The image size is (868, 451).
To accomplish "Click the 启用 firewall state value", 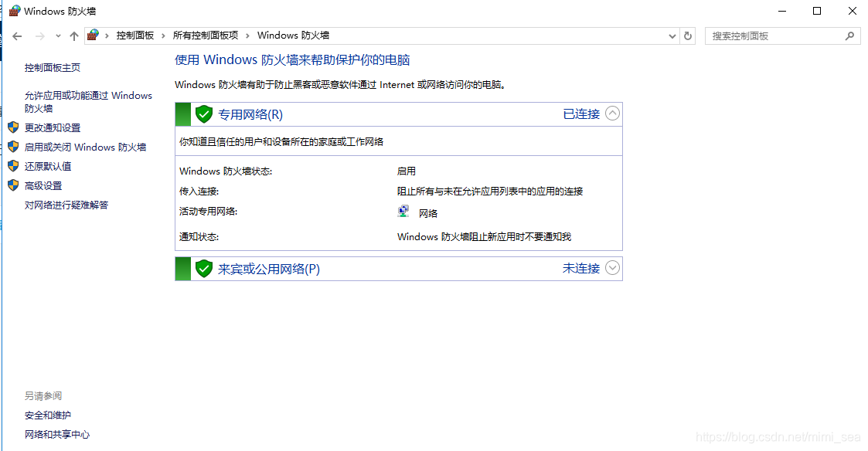I will coord(407,171).
